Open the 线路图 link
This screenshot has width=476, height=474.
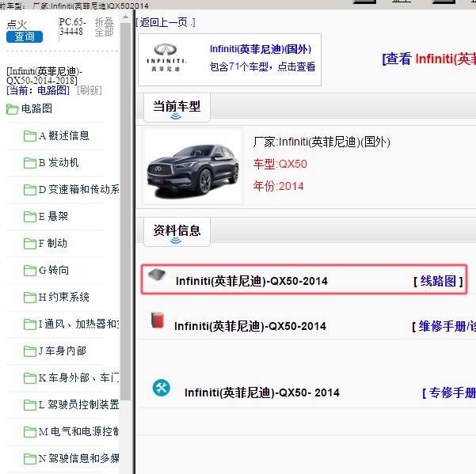pyautogui.click(x=438, y=281)
